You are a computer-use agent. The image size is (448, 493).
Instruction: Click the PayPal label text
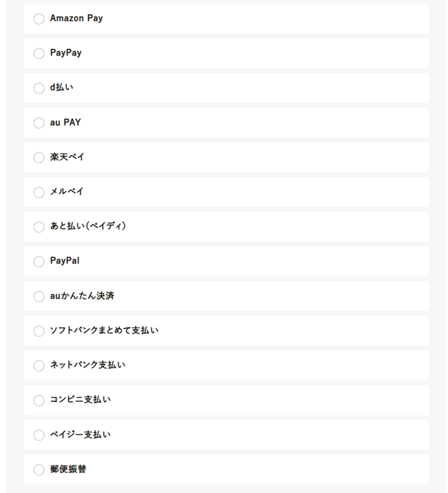click(x=65, y=261)
